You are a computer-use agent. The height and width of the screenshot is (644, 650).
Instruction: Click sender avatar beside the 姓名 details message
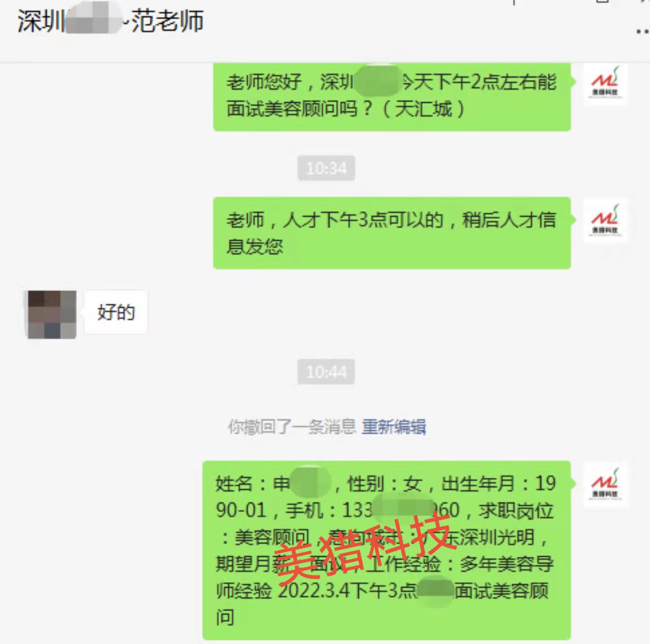605,484
